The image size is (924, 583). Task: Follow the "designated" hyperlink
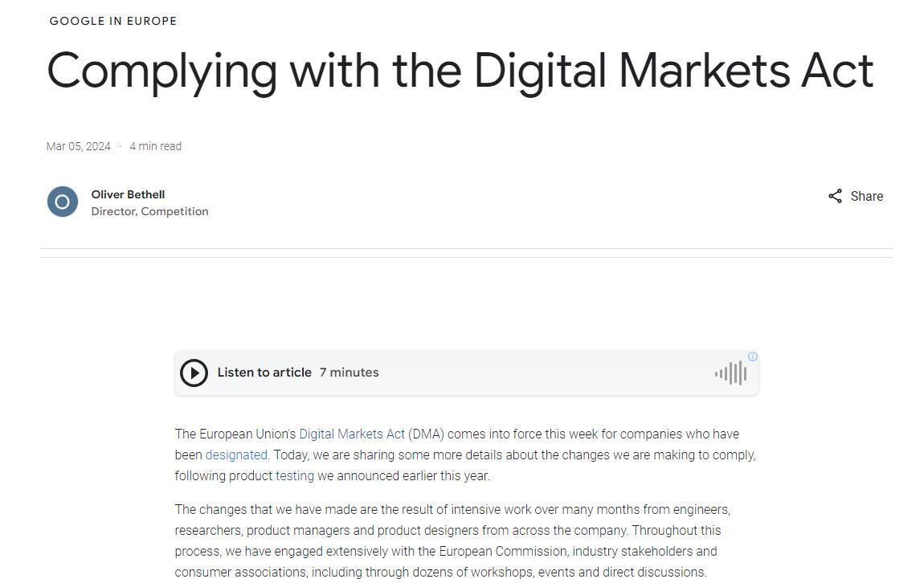[x=236, y=455]
